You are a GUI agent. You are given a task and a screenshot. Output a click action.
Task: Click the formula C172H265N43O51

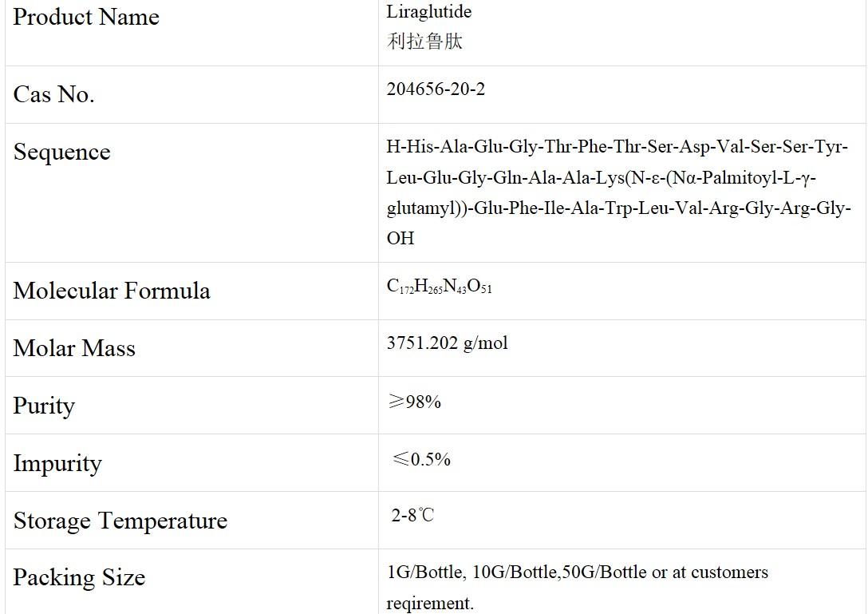[439, 287]
